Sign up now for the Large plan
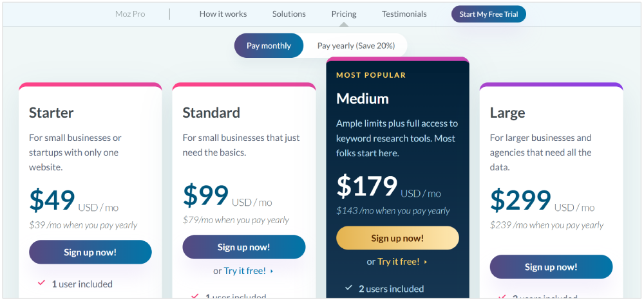This screenshot has height=301, width=644. 551,267
